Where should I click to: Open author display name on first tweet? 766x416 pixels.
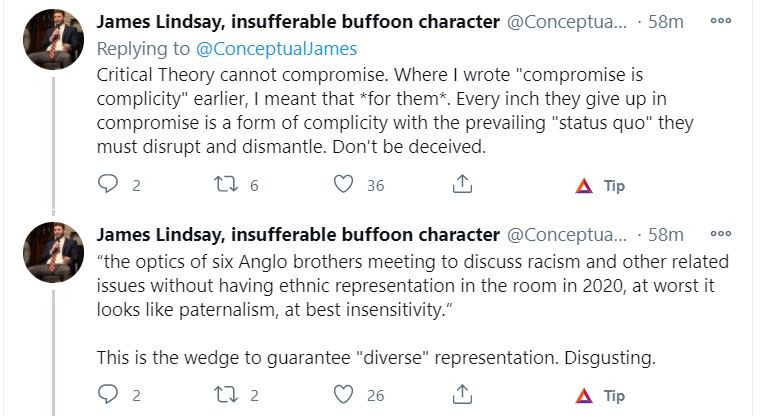[298, 22]
